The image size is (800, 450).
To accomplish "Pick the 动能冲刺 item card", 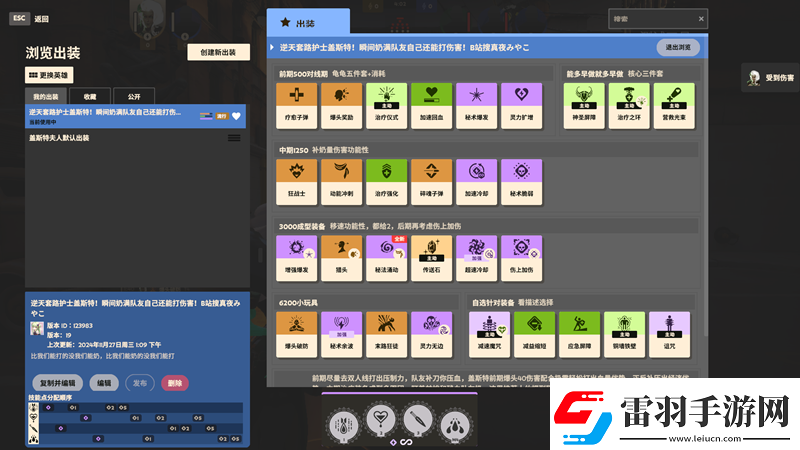I will pos(341,182).
